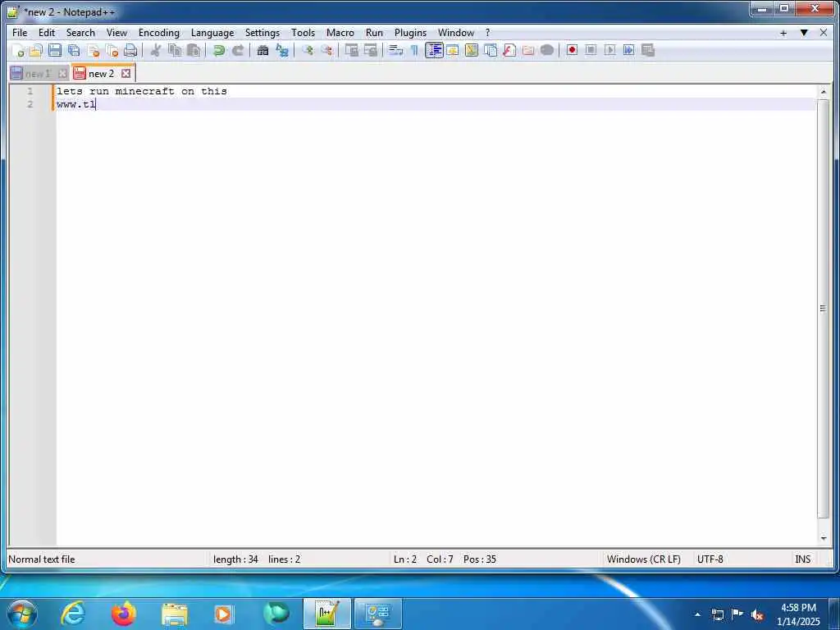Image resolution: width=840 pixels, height=630 pixels.
Task: Open the Search menu
Action: pos(80,33)
